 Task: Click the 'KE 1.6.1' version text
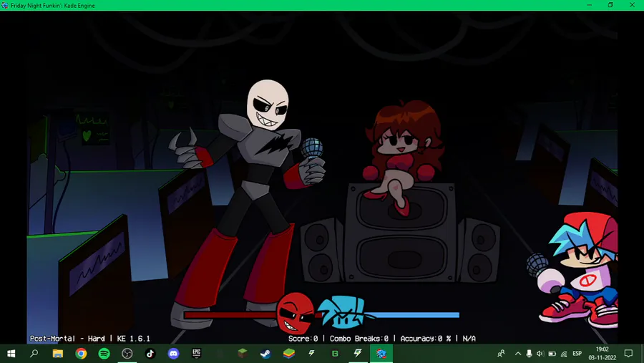coord(134,339)
